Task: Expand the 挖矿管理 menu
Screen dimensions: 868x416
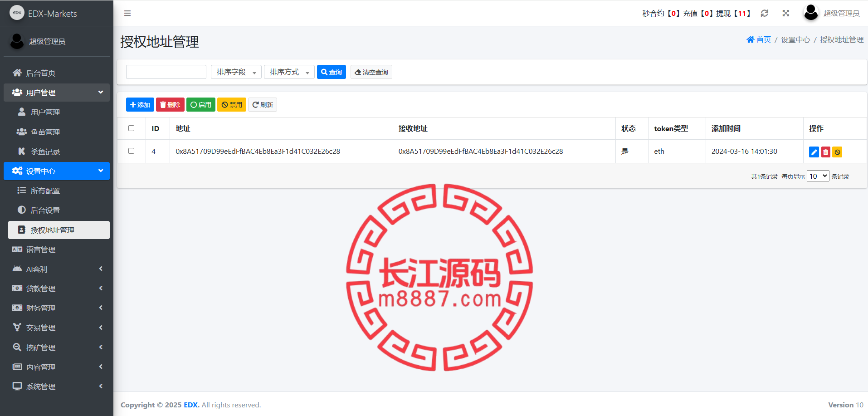Action: pos(57,347)
